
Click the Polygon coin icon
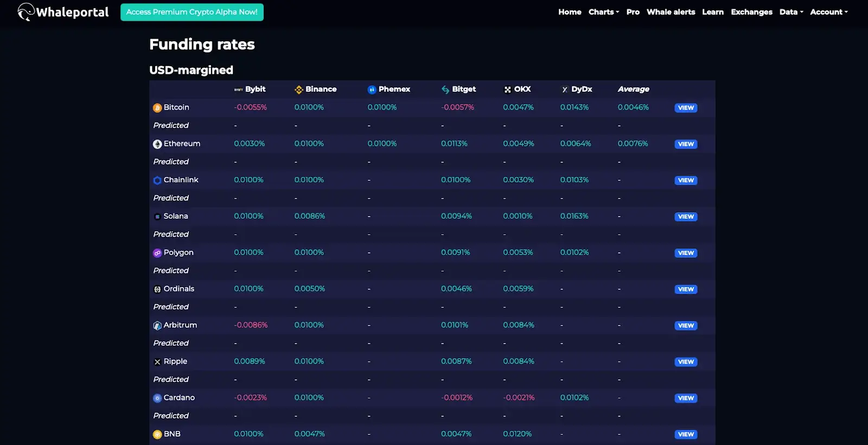pos(157,253)
